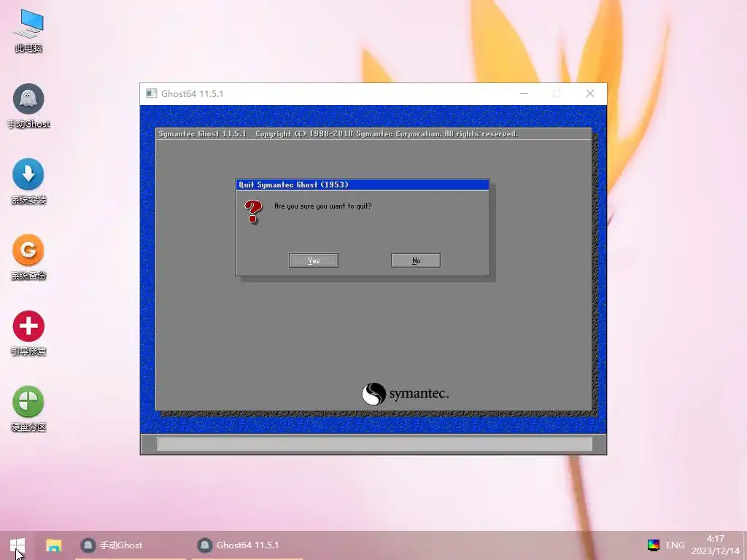The image size is (747, 560).
Task: Launch the 手动Ghost desktop icon
Action: coord(28,106)
